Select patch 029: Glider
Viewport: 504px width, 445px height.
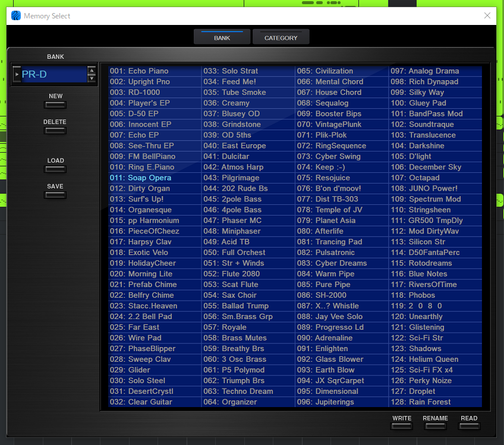(x=155, y=370)
